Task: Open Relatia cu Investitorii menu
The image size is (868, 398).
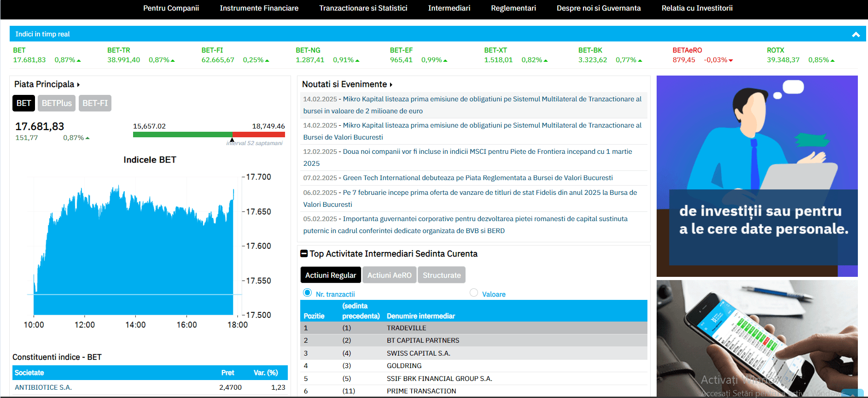Action: [x=697, y=8]
